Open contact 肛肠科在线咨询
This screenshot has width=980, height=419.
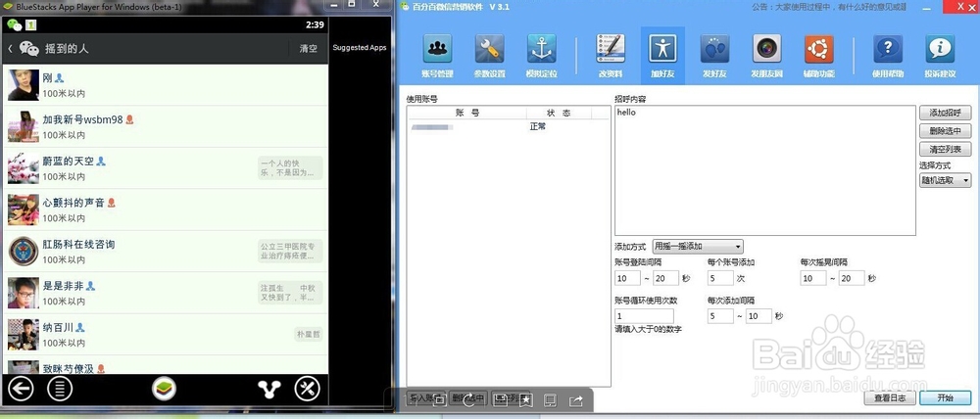pos(166,251)
